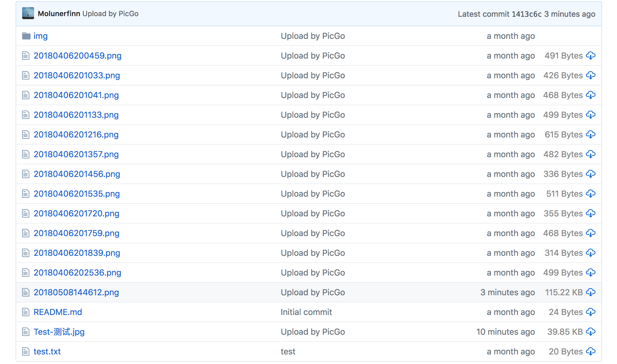This screenshot has height=364, width=617.
Task: Click download icon for 20180406201839.png
Action: coord(590,253)
